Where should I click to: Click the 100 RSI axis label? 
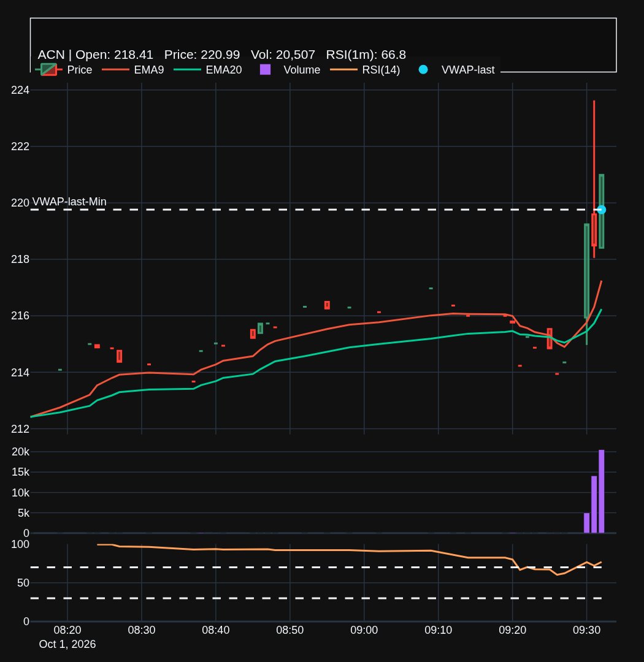(x=20, y=544)
